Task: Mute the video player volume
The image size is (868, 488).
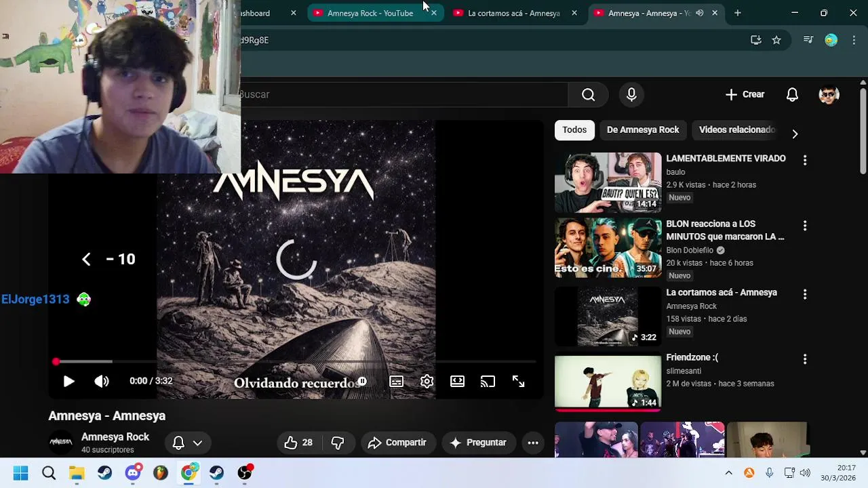Action: coord(102,382)
